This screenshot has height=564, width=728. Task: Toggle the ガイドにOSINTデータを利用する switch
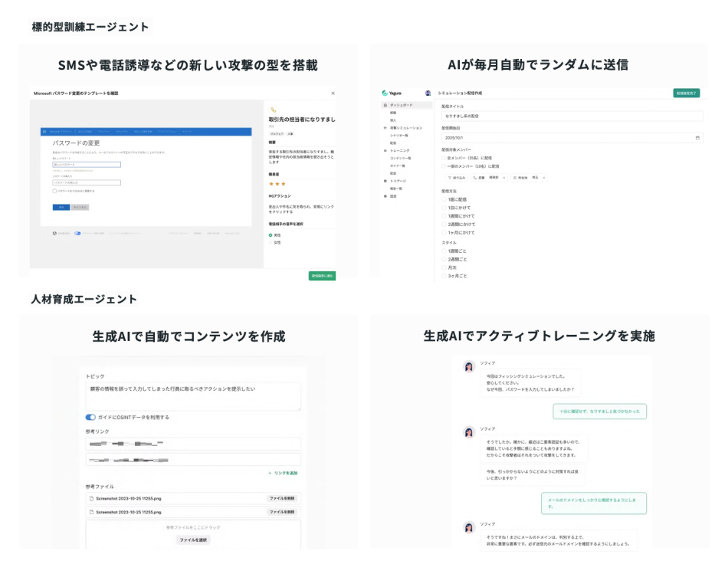tap(90, 418)
